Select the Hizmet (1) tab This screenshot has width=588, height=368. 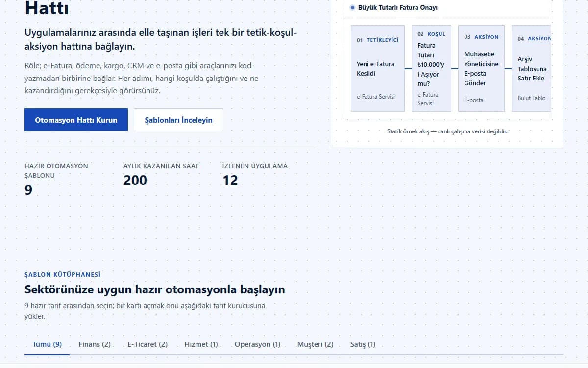[x=201, y=344]
